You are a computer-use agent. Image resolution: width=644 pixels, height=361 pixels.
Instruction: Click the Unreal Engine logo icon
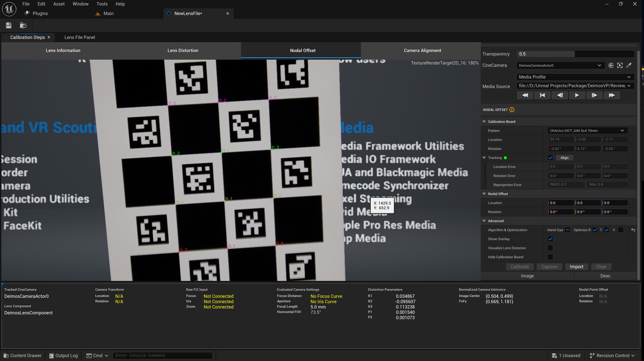9,9
